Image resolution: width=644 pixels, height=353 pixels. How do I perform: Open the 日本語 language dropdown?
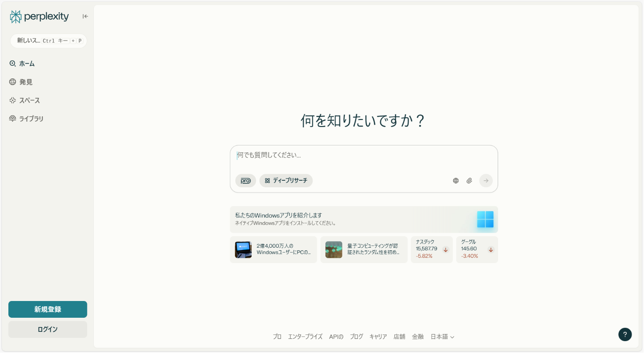(x=443, y=337)
